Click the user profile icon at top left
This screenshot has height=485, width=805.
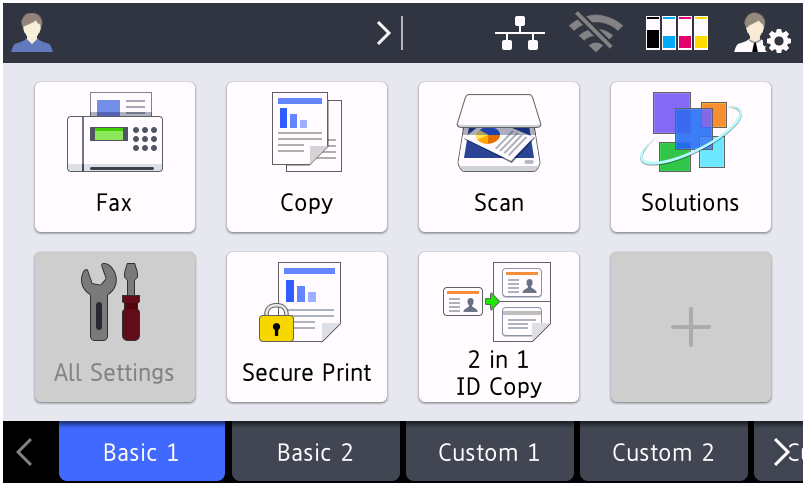coord(32,33)
